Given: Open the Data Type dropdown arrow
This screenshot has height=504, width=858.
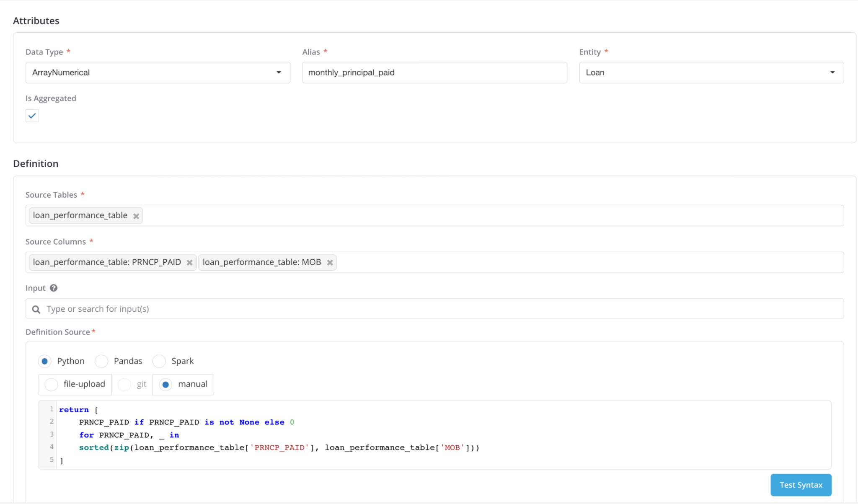Looking at the screenshot, I should [x=279, y=72].
